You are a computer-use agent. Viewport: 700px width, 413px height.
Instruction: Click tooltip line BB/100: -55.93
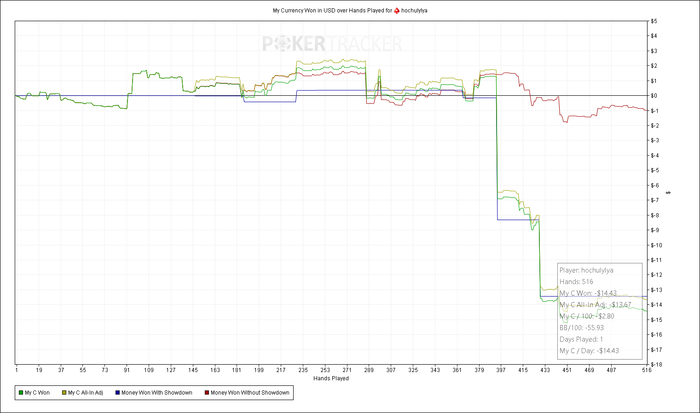pos(582,328)
